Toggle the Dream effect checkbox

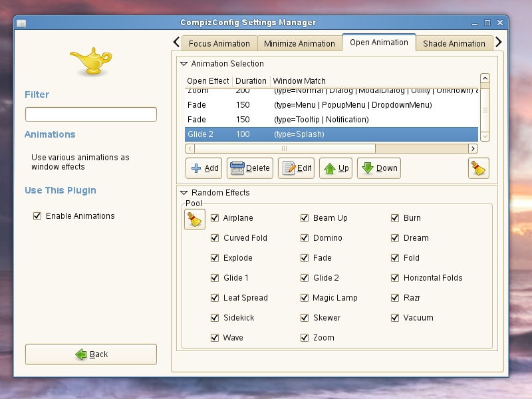pyautogui.click(x=395, y=238)
